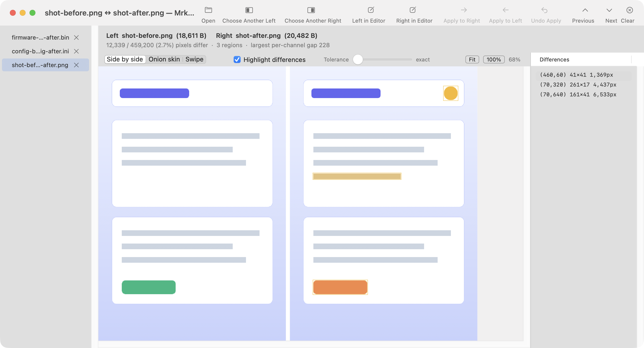
Task: Click the Differences panel header
Action: tap(554, 59)
